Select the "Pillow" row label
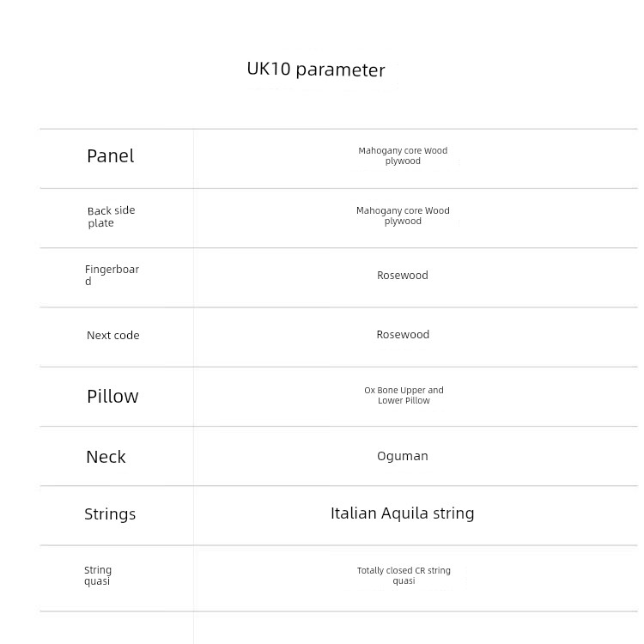The image size is (644, 644). 112,396
